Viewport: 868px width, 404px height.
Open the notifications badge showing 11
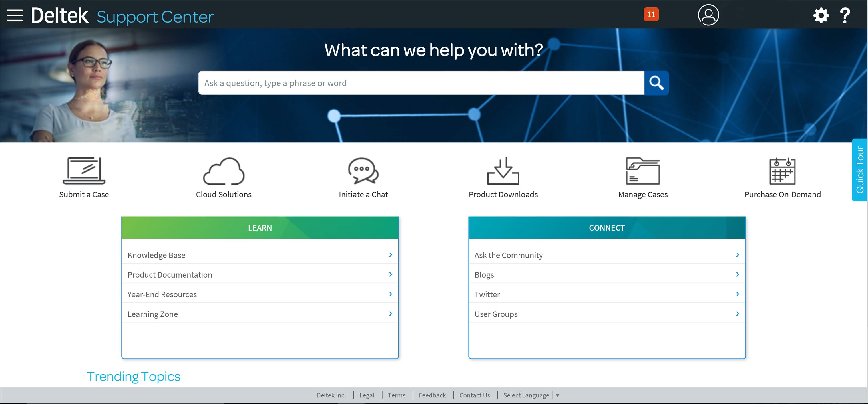point(651,14)
